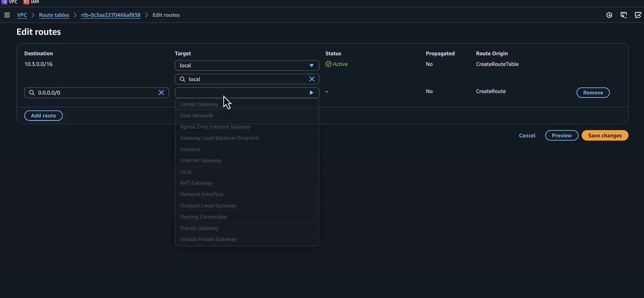Click the rightmost screen icon in header
Screen dimensions: 644x298
coord(638,15)
